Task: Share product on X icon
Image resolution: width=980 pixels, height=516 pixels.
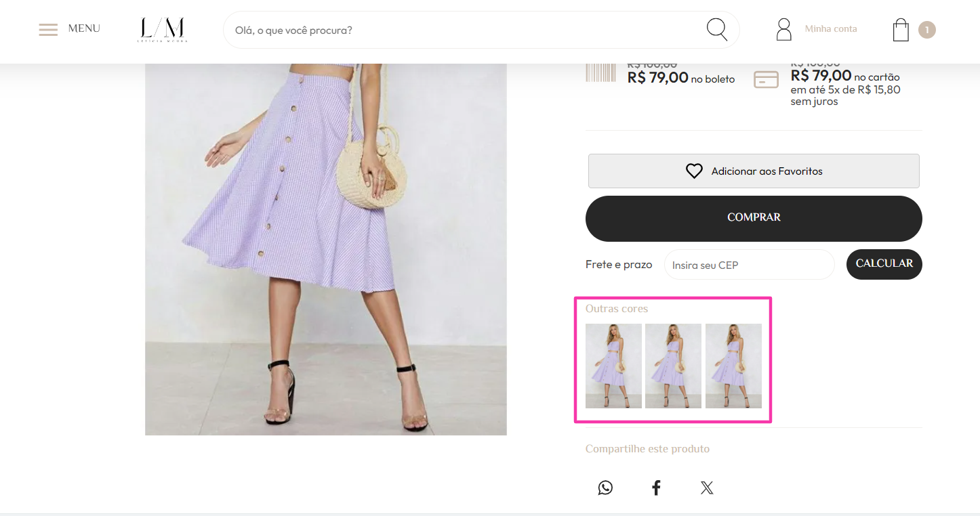Action: click(707, 488)
